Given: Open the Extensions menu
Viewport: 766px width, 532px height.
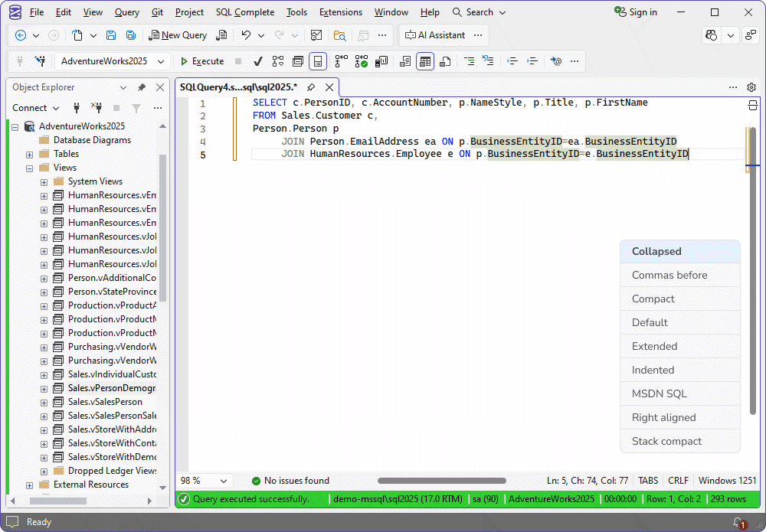Looking at the screenshot, I should (340, 11).
